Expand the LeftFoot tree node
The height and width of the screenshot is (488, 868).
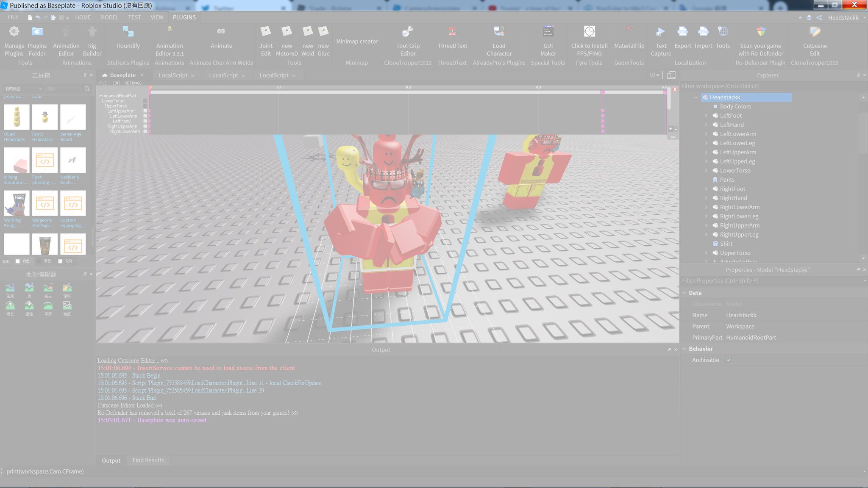click(x=706, y=116)
